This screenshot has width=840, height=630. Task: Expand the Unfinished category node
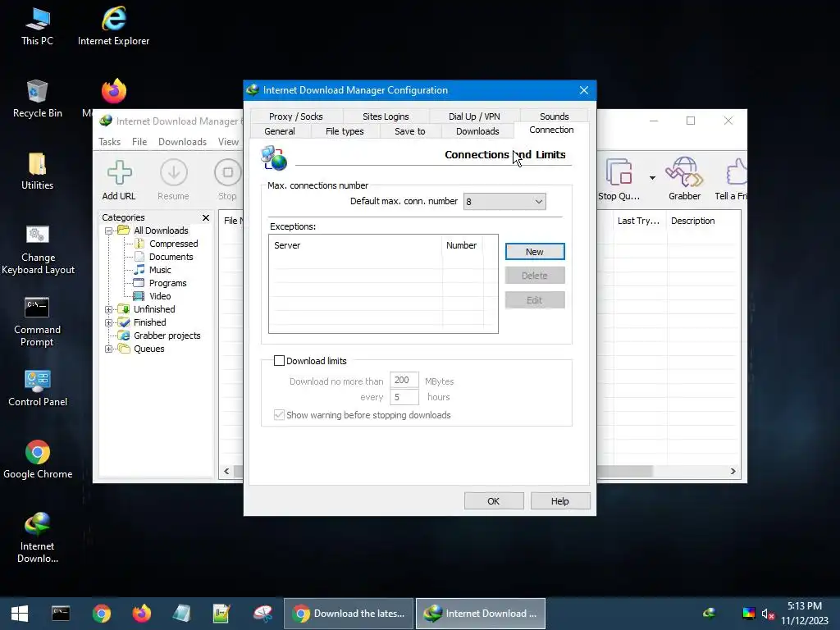point(109,309)
